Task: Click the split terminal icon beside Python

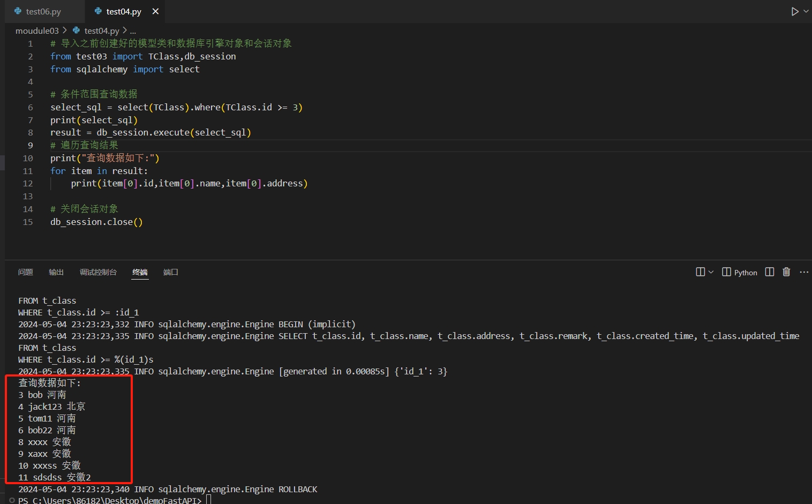Action: click(x=770, y=272)
